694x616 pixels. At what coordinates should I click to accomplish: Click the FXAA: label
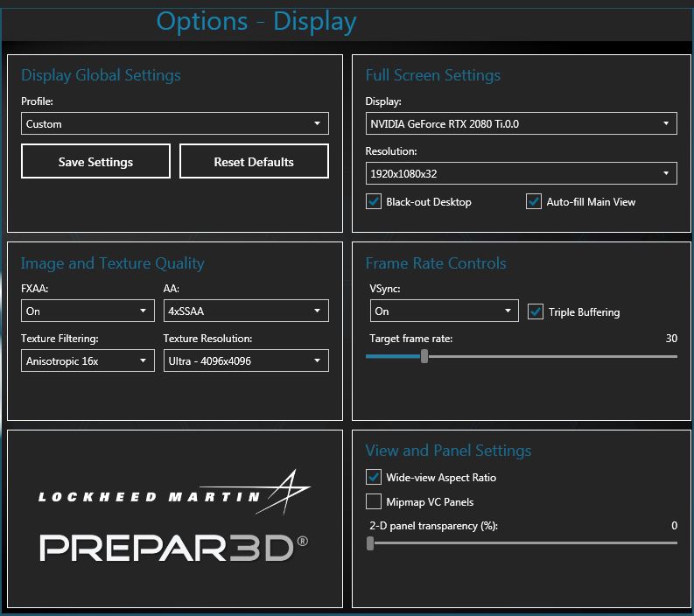click(x=34, y=289)
